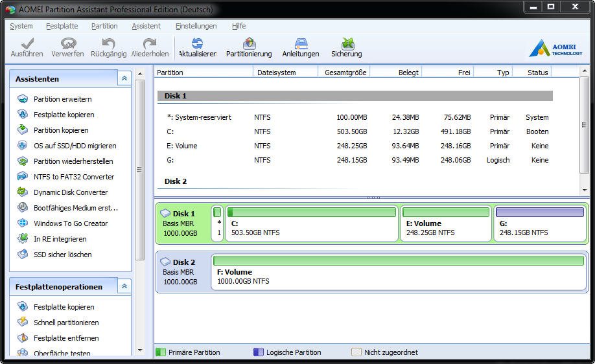Viewport: 595px width, 364px height.
Task: Click the Windows To Go Creator icon
Action: pos(23,223)
